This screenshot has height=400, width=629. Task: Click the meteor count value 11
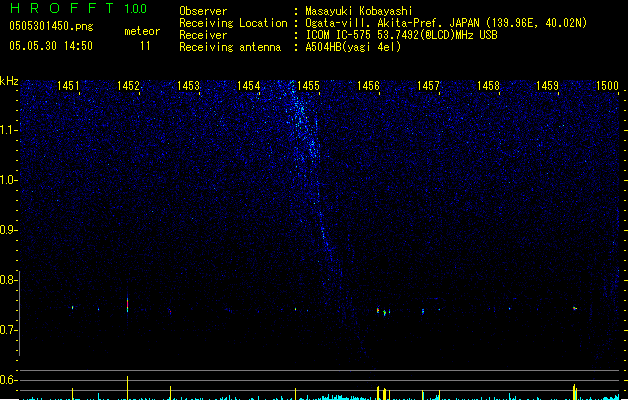click(145, 46)
